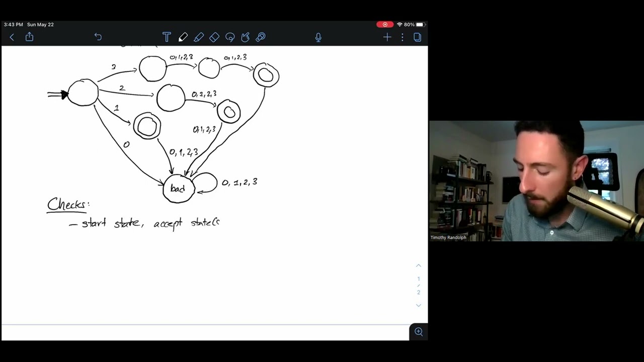Tap the self-loop label 0, 1, 2, 3 next to bad

pos(239,182)
